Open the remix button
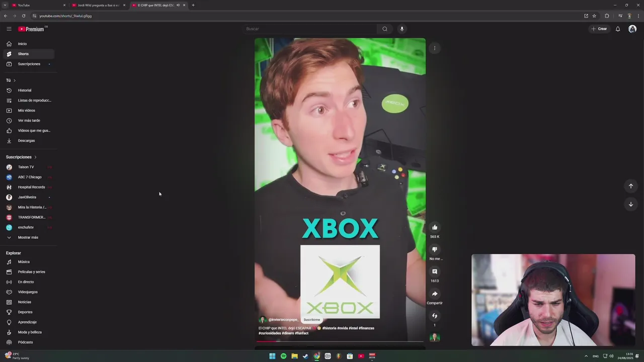644x362 pixels. 435,316
